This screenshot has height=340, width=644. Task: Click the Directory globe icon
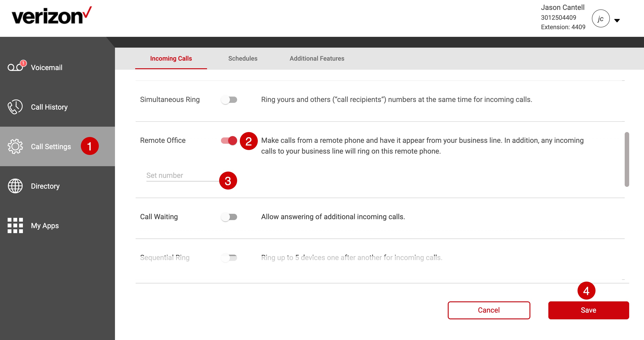click(15, 186)
